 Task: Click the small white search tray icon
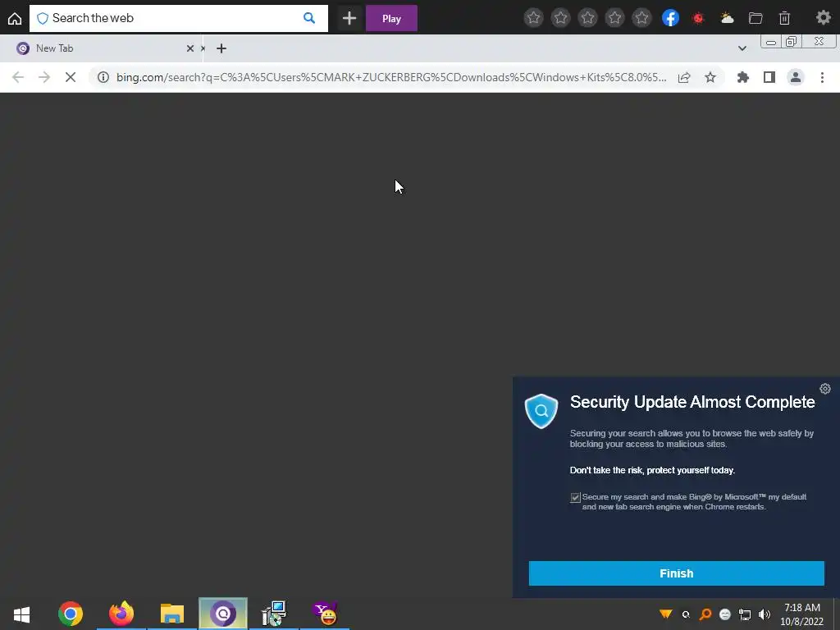click(x=686, y=614)
